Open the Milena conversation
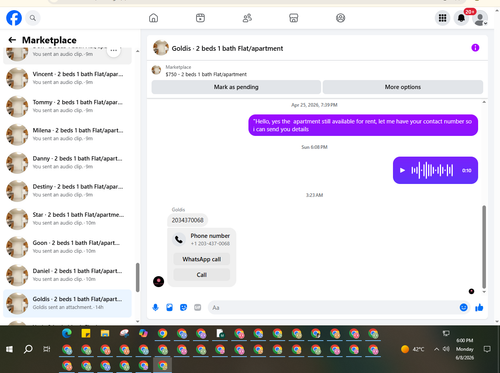The image size is (500, 373). point(67,135)
